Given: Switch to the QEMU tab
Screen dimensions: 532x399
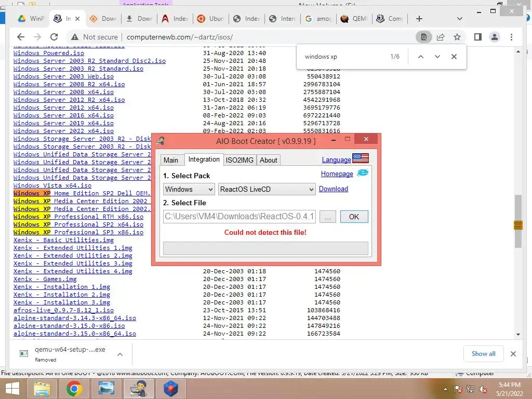Looking at the screenshot, I should (354, 19).
